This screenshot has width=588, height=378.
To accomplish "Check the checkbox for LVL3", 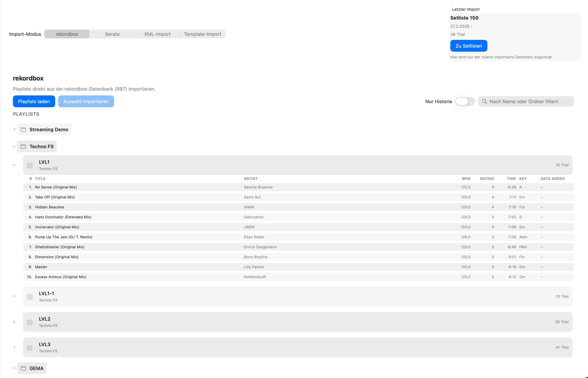I will coord(30,347).
